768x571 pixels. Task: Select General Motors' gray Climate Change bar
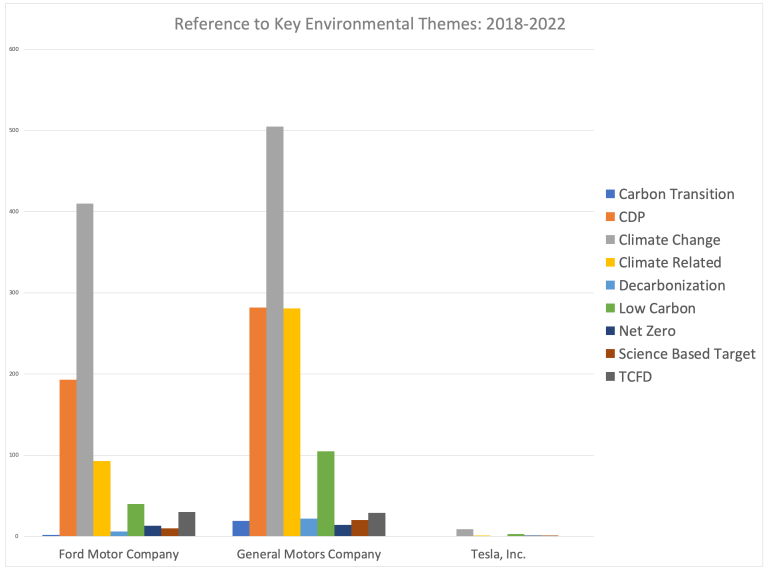coord(275,332)
